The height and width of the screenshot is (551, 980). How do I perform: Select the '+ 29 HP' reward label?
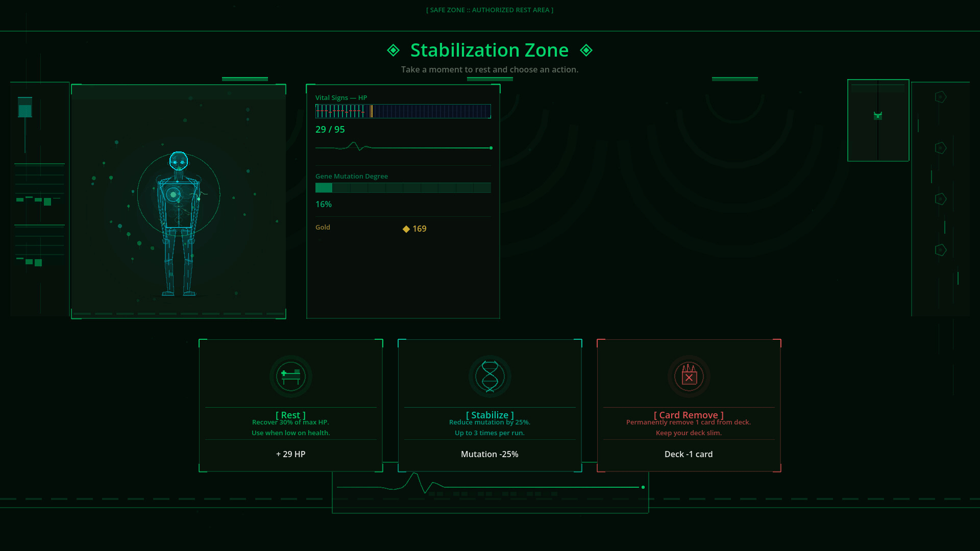pos(291,454)
